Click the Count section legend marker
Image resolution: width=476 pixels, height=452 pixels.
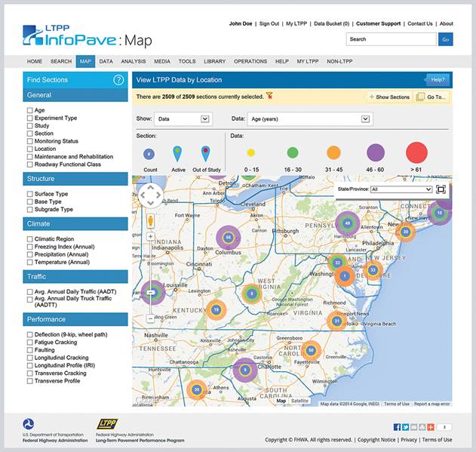point(149,154)
